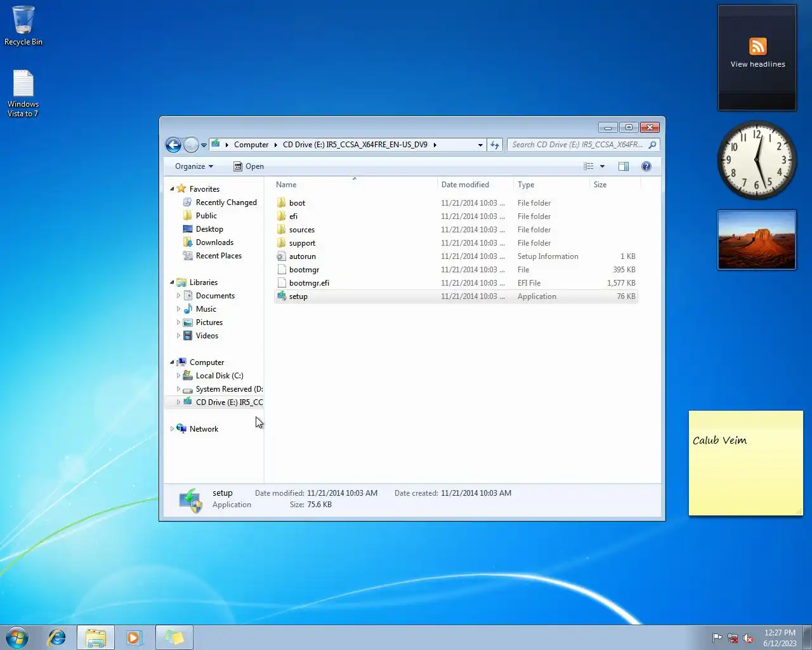The image size is (812, 650).
Task: Click the muted volume tray icon
Action: [748, 638]
